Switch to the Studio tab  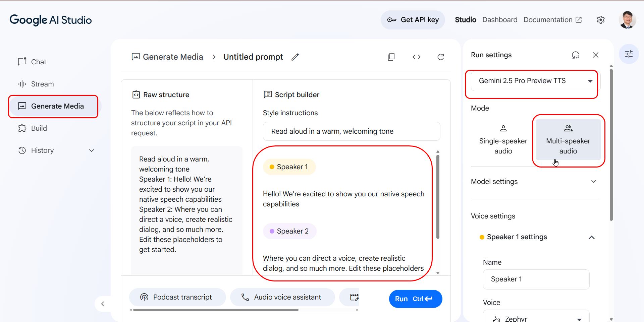tap(465, 20)
